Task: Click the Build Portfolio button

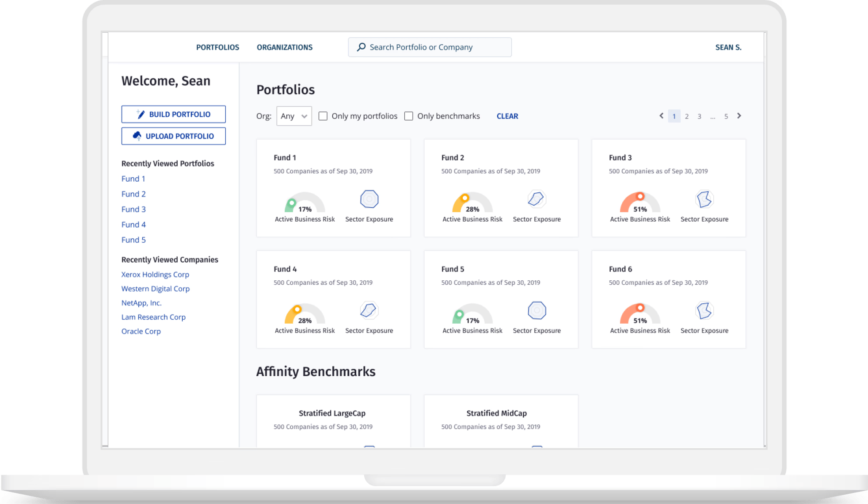Action: [173, 114]
